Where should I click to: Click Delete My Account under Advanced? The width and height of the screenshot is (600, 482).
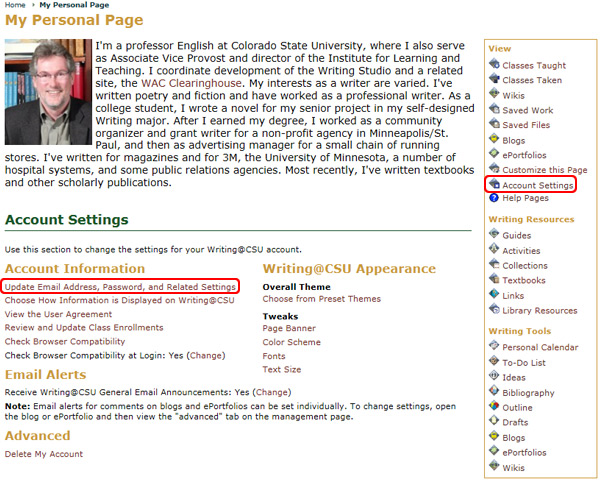pos(44,454)
